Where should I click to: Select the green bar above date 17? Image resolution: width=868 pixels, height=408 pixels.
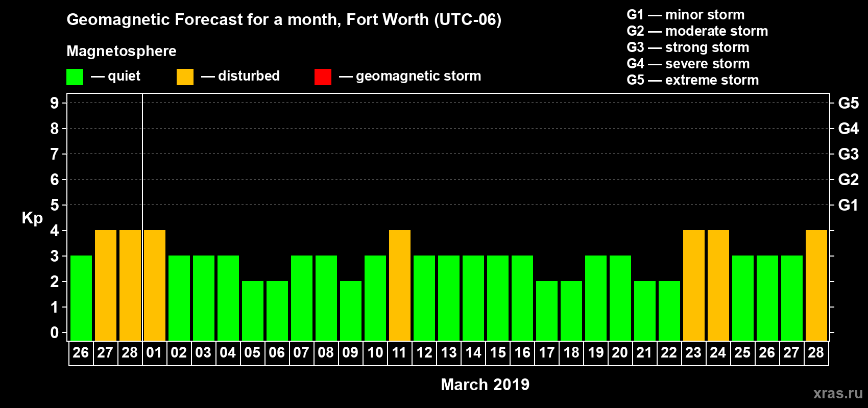[547, 311]
